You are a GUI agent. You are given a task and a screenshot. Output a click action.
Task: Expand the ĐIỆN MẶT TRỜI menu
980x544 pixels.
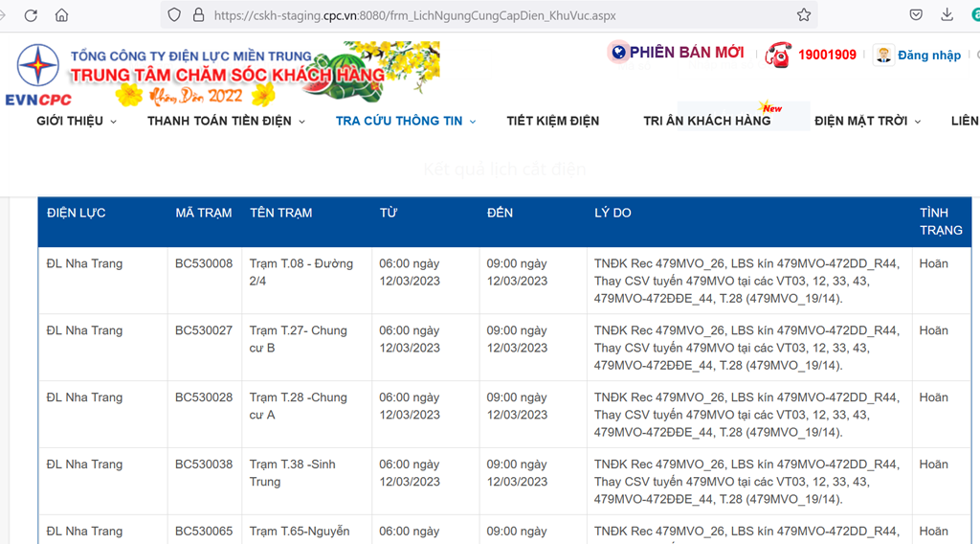pyautogui.click(x=867, y=121)
